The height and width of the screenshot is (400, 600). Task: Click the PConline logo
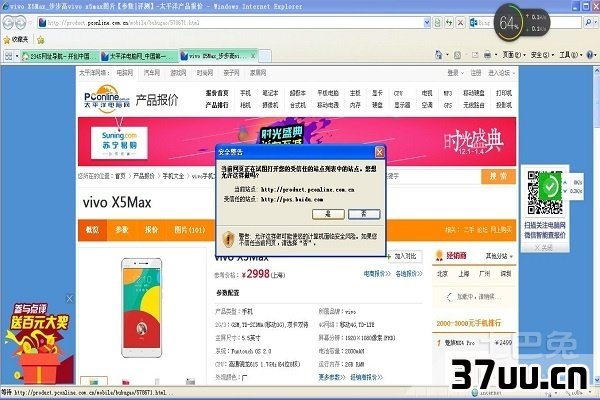[107, 99]
